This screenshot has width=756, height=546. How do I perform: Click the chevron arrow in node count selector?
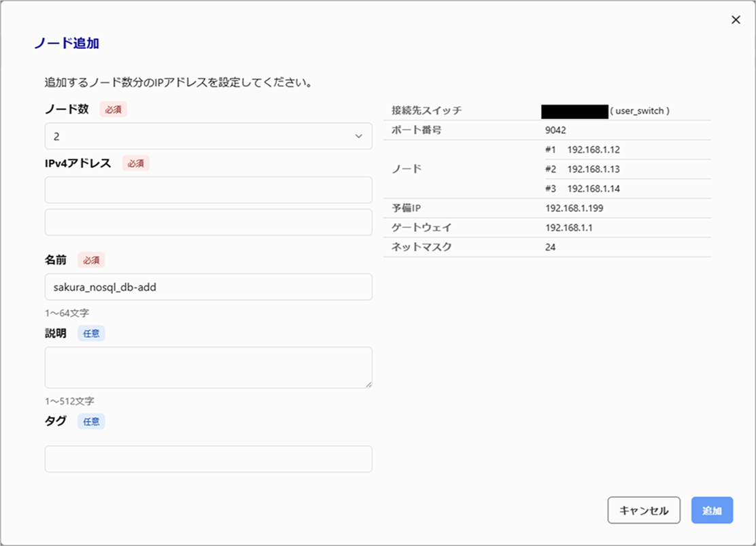(x=359, y=137)
